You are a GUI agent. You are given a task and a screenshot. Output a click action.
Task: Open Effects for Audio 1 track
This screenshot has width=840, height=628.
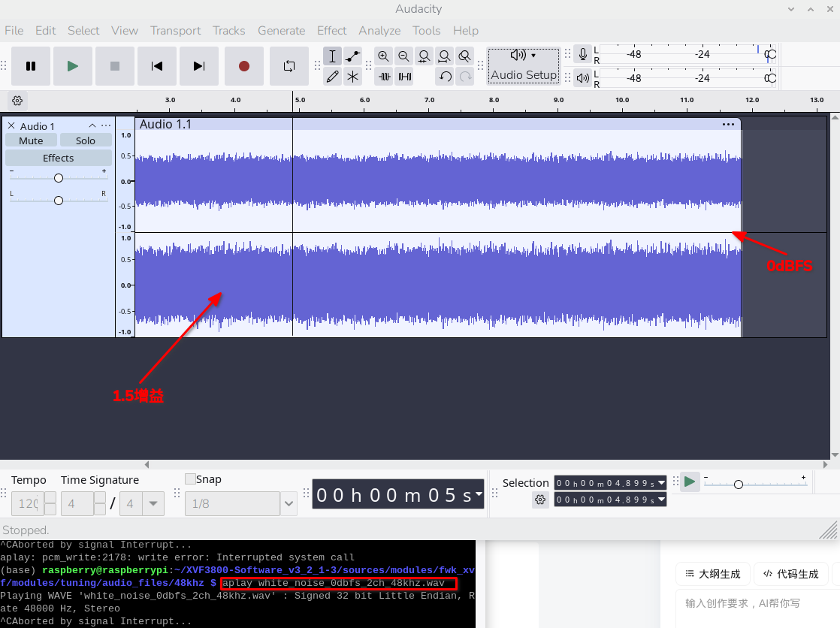[x=59, y=158]
